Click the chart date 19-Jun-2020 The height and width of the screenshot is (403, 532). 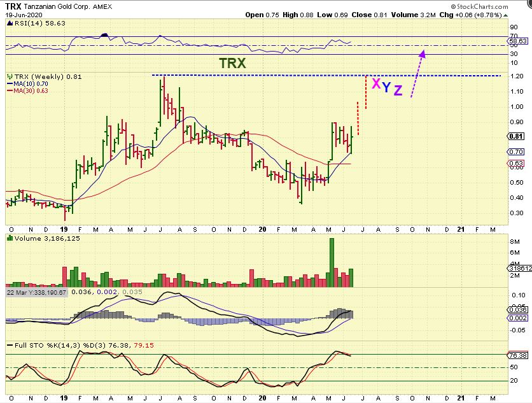tap(24, 15)
